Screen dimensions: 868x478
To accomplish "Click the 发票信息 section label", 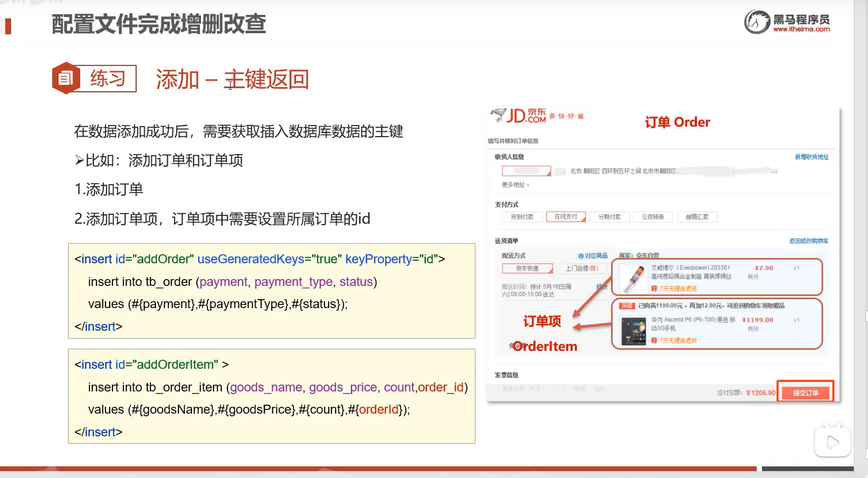I will 507,375.
